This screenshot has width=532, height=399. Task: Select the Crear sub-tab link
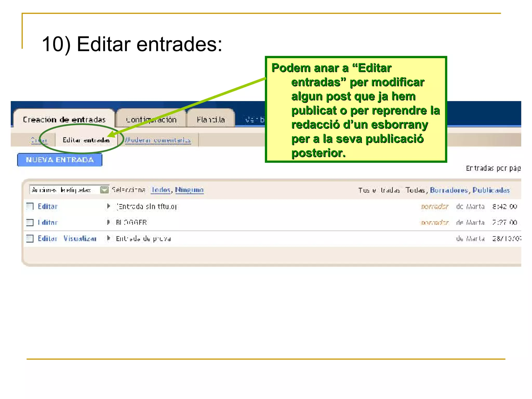click(39, 140)
